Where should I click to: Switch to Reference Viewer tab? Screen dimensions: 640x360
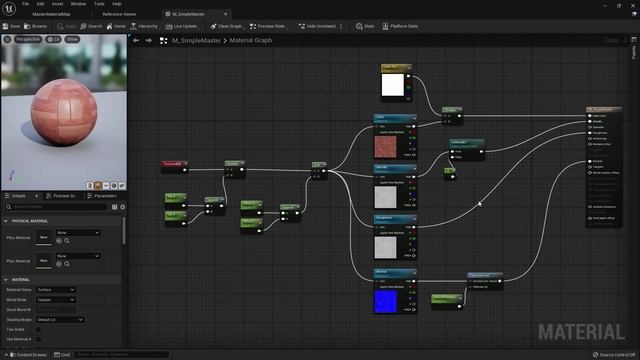click(119, 14)
